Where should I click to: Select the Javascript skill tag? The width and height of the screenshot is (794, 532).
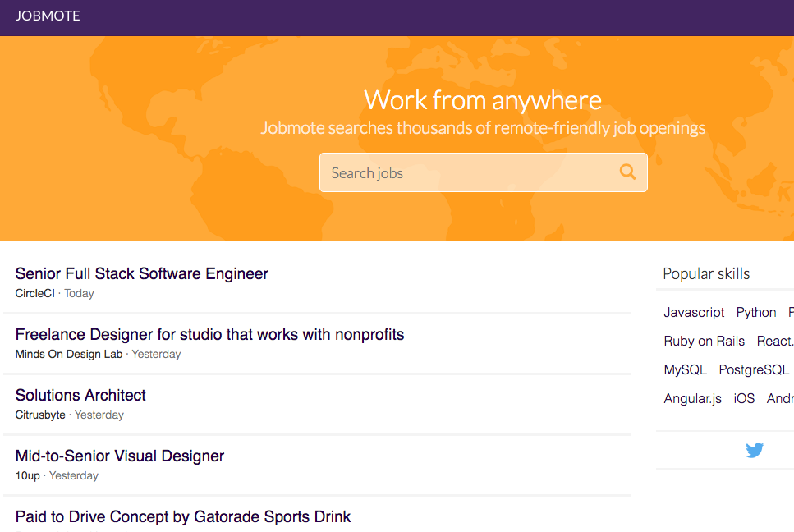694,312
